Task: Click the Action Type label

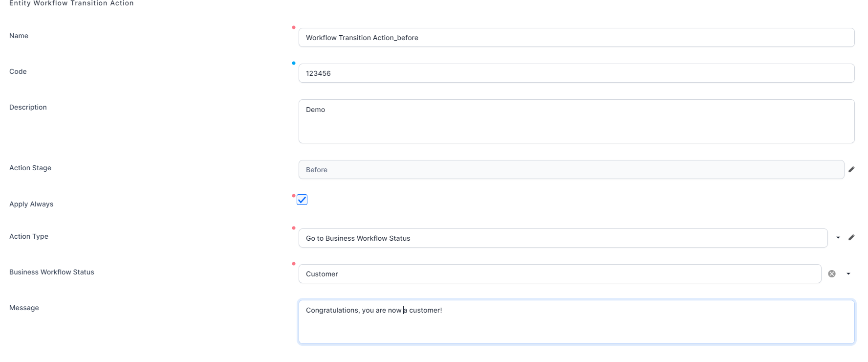Action: click(29, 236)
